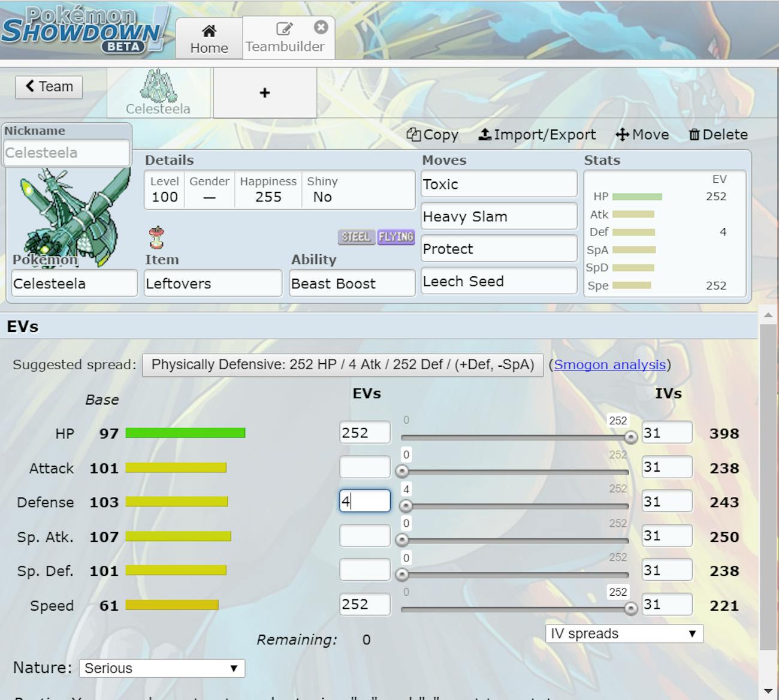Click the Speed EV slider handle
Viewport: 779px width, 700px height.
pyautogui.click(x=630, y=609)
